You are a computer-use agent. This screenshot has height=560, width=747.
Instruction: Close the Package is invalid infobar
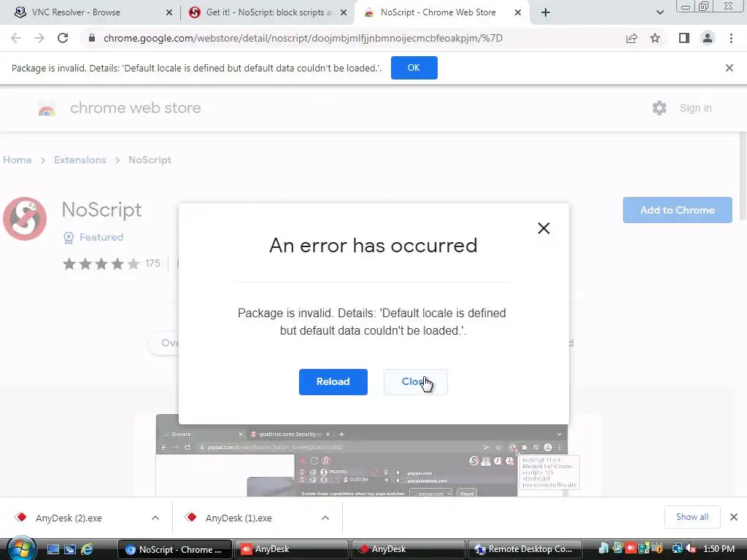point(729,68)
